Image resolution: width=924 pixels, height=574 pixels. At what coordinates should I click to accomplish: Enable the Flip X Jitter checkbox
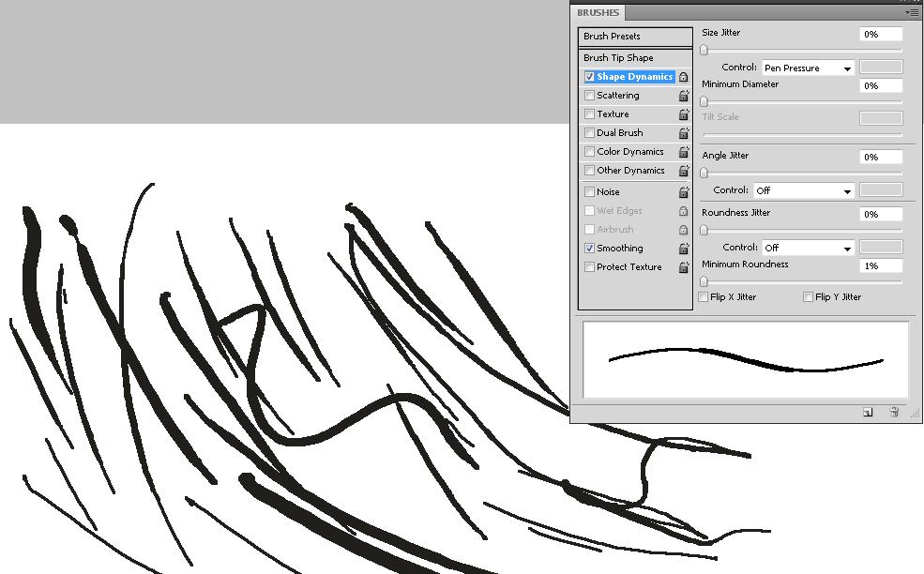[x=704, y=297]
